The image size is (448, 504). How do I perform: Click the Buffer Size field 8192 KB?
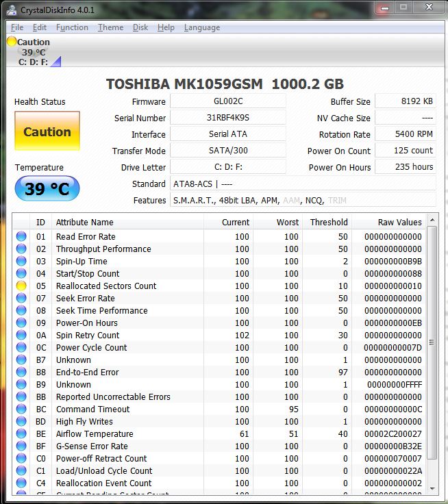tap(406, 101)
